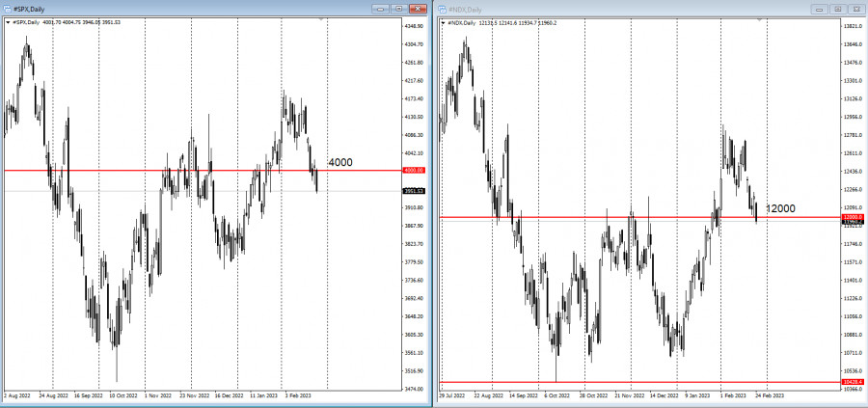Click the red 10428.4 price tag on NDX axis
The image size is (868, 408).
pyautogui.click(x=852, y=382)
